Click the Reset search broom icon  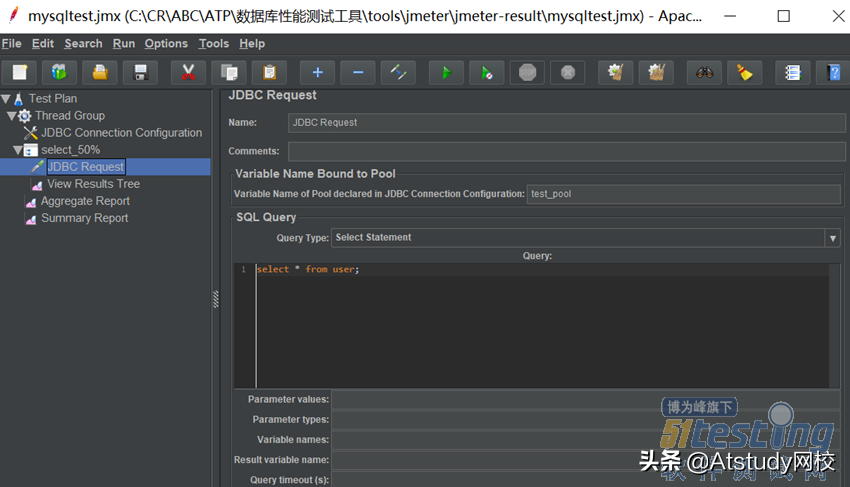[x=744, y=72]
